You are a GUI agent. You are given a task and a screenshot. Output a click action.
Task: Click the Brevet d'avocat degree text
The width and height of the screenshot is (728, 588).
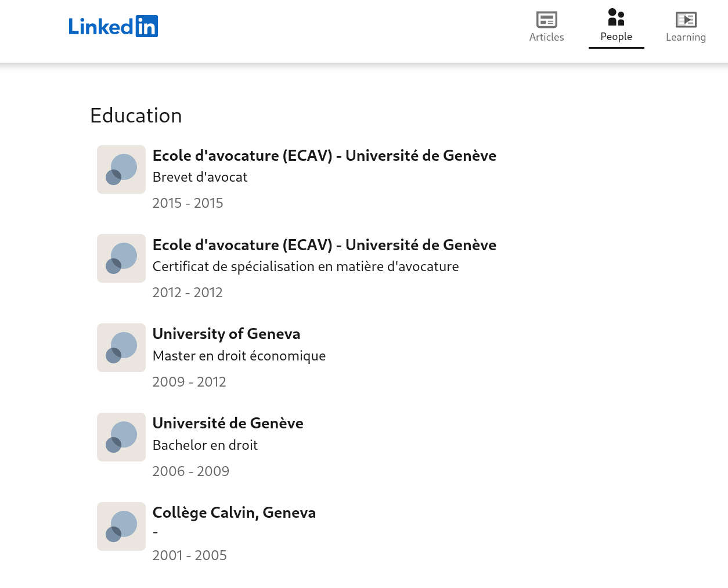tap(200, 177)
